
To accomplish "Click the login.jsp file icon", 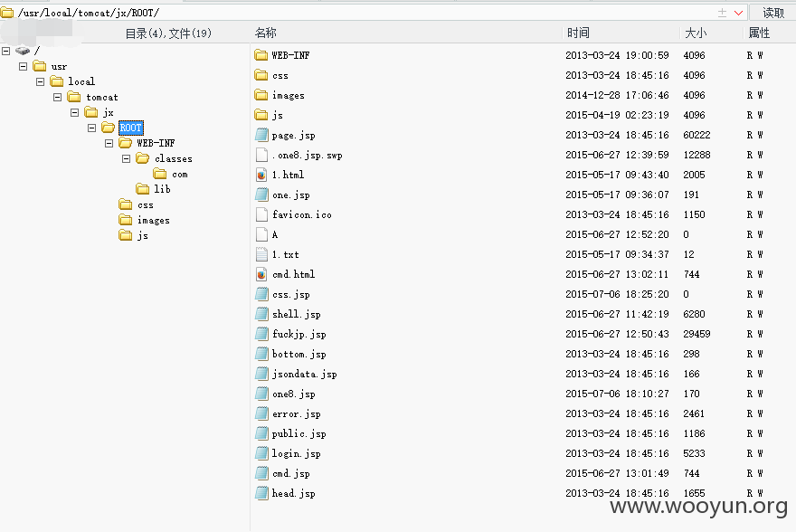I will point(261,453).
